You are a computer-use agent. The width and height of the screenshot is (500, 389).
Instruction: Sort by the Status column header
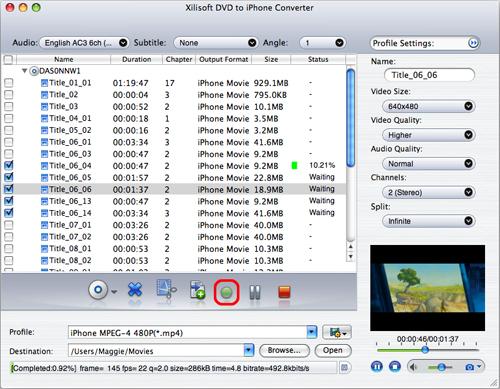click(318, 59)
